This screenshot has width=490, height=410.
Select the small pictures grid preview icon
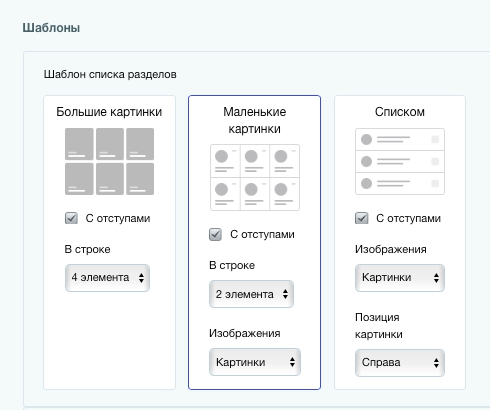click(255, 177)
